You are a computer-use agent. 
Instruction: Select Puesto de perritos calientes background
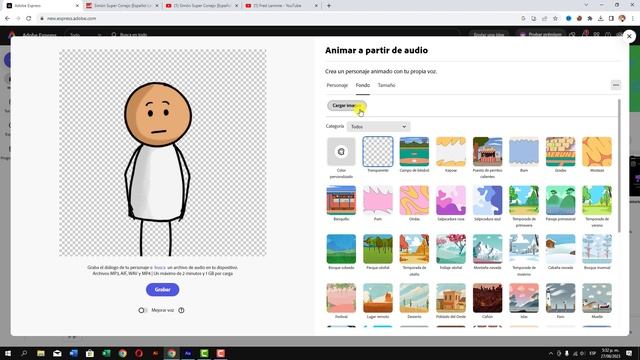click(x=487, y=152)
